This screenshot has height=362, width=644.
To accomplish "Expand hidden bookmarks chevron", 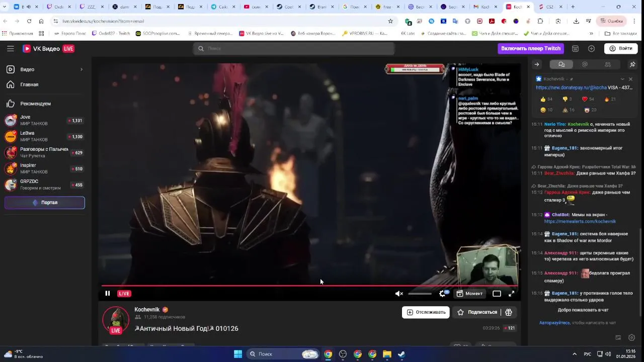I will [x=591, y=34].
